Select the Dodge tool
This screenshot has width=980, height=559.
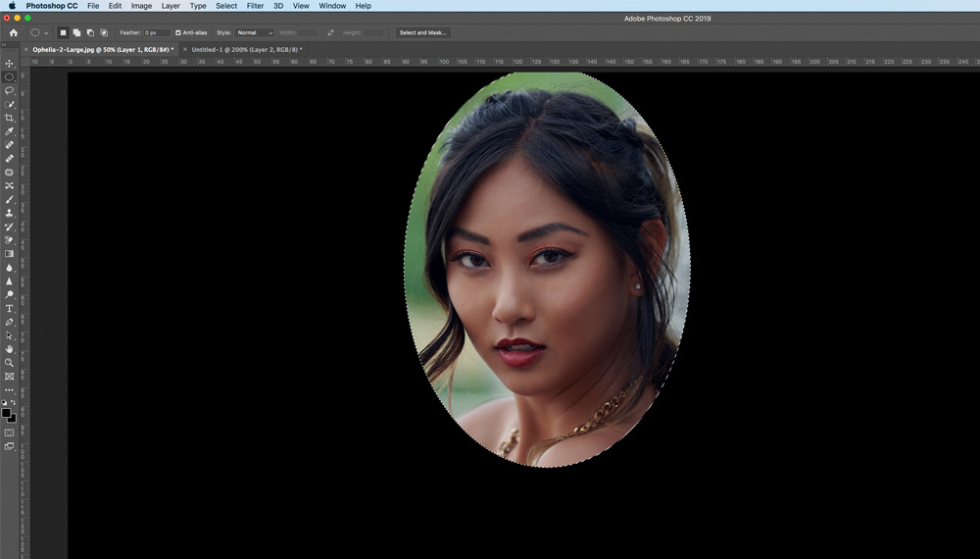10,294
